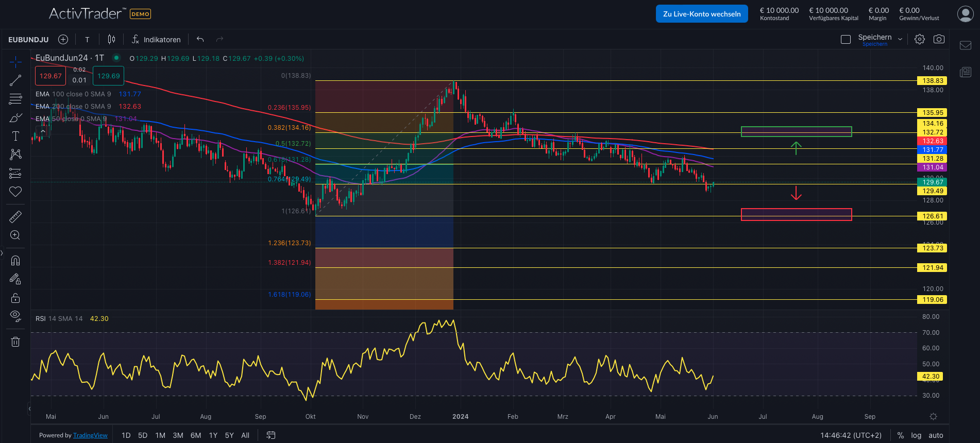This screenshot has width=980, height=443.
Task: Expand the Speichern layout dropdown arrow
Action: click(900, 40)
